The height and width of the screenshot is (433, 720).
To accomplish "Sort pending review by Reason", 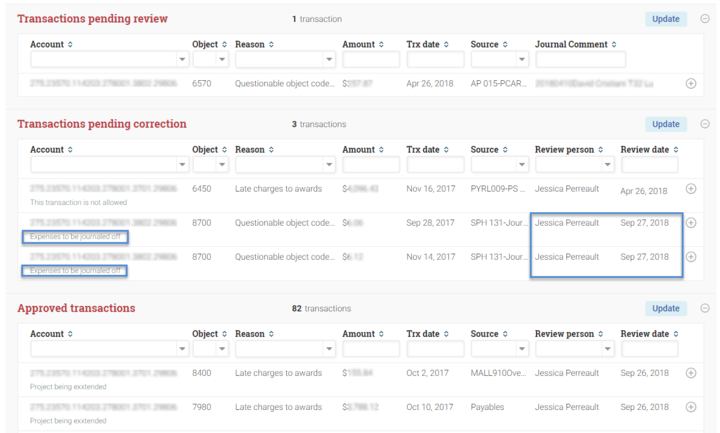I will click(271, 45).
